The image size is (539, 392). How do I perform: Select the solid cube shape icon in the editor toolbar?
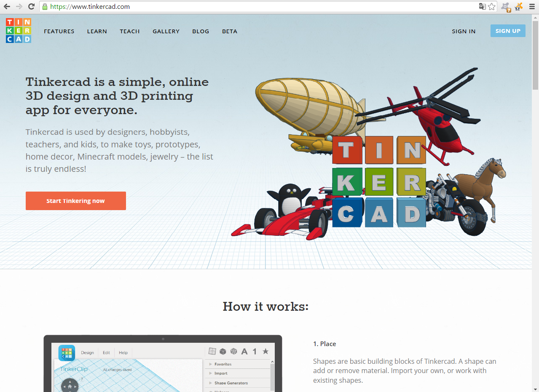click(223, 351)
